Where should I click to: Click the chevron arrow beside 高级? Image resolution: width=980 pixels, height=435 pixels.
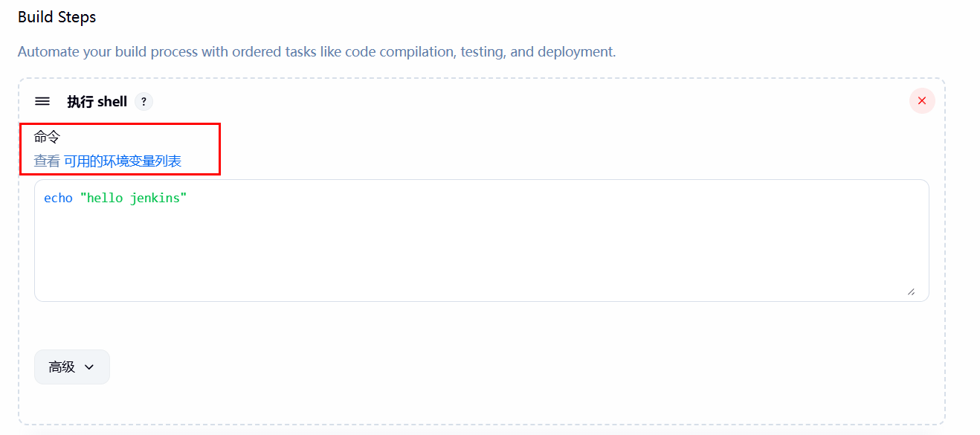[89, 367]
